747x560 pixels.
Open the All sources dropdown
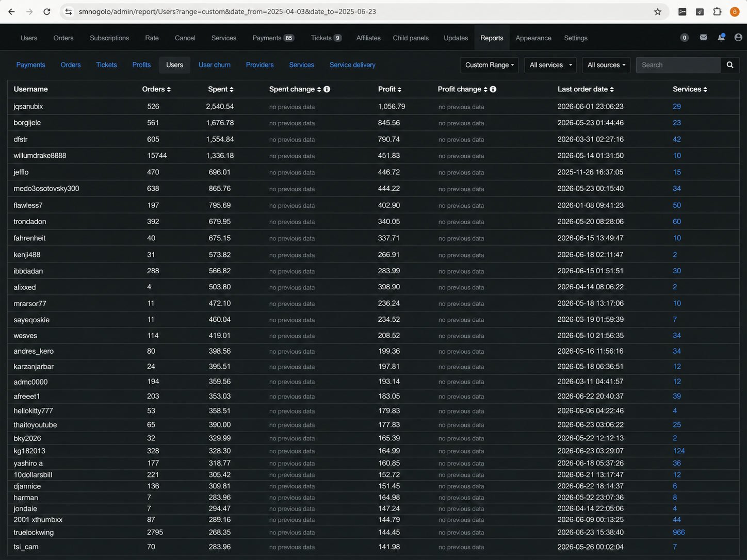[606, 65]
